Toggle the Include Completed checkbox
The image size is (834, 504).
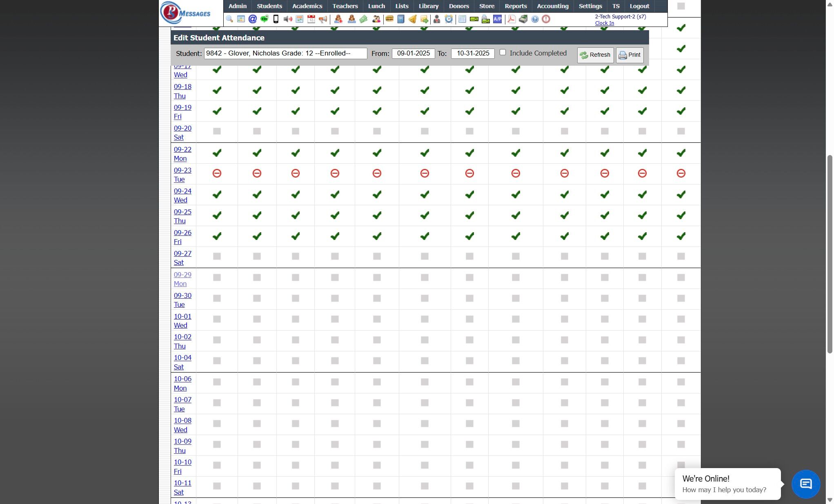click(x=503, y=53)
